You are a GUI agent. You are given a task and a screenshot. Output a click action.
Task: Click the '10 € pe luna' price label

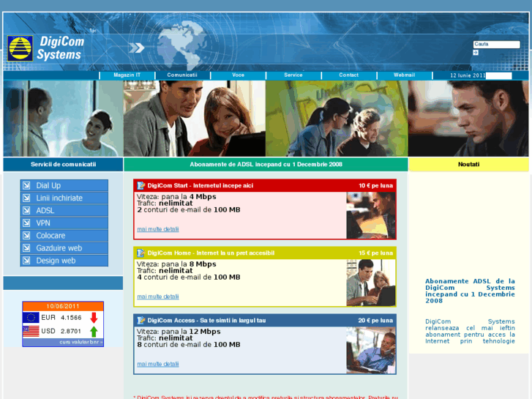(x=375, y=186)
